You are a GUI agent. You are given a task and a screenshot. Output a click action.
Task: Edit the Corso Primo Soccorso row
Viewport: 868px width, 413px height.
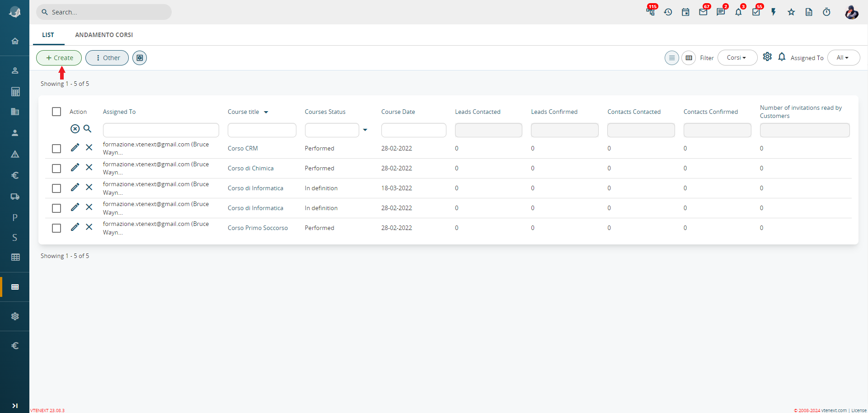tap(75, 227)
